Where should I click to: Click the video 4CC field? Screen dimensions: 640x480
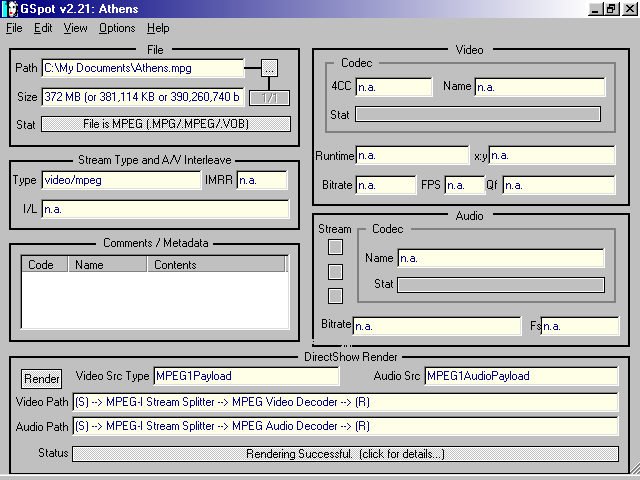(x=394, y=87)
